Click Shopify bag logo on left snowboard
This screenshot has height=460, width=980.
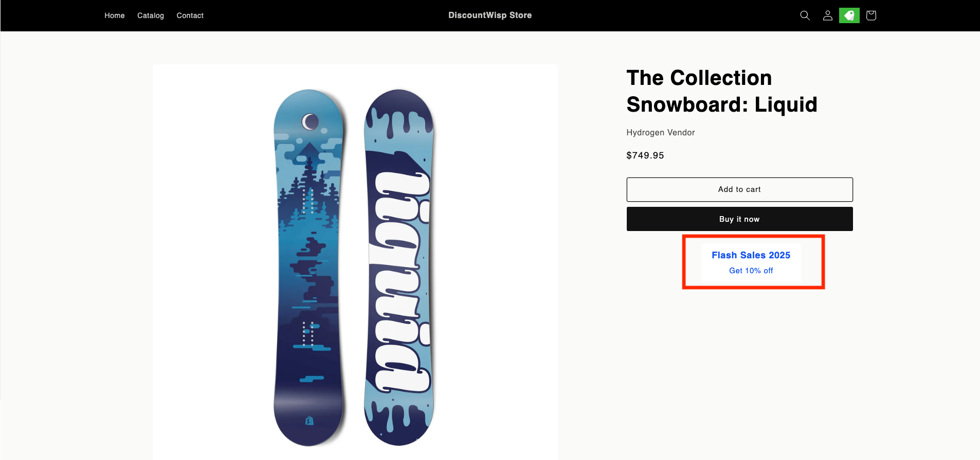pyautogui.click(x=309, y=420)
